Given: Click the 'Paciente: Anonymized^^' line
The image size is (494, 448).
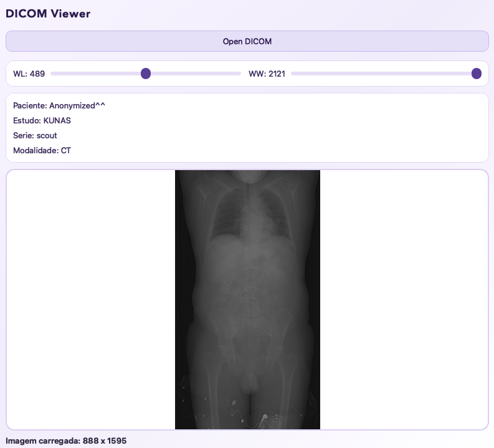Looking at the screenshot, I should pos(59,105).
